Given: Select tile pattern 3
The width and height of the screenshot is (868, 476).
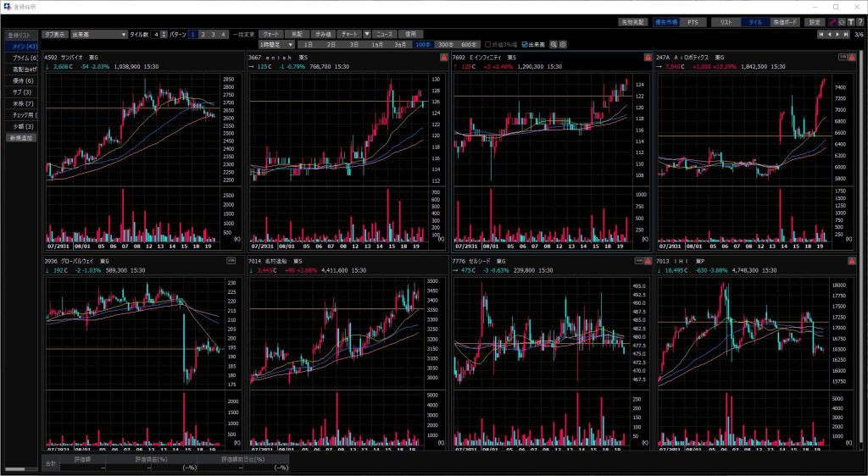Looking at the screenshot, I should point(214,34).
